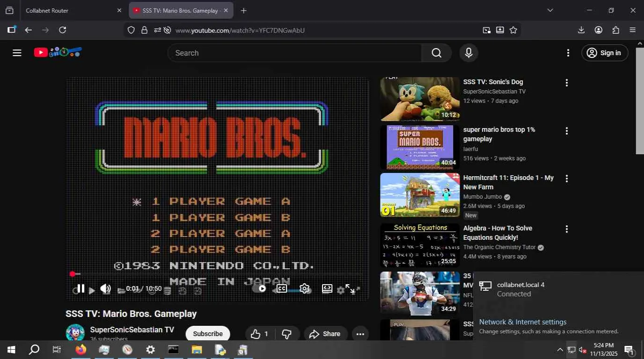Select the collabnet.local 4 network entry

pos(558,289)
